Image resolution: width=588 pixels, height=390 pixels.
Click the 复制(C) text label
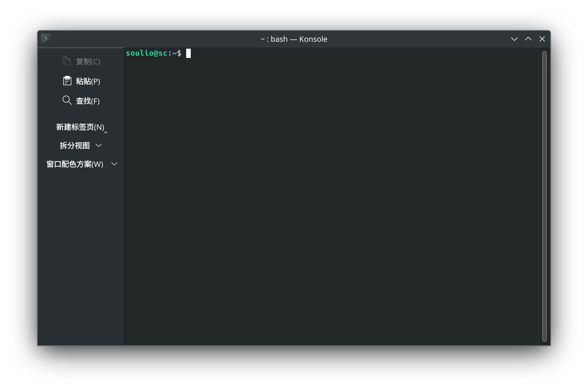click(x=88, y=61)
